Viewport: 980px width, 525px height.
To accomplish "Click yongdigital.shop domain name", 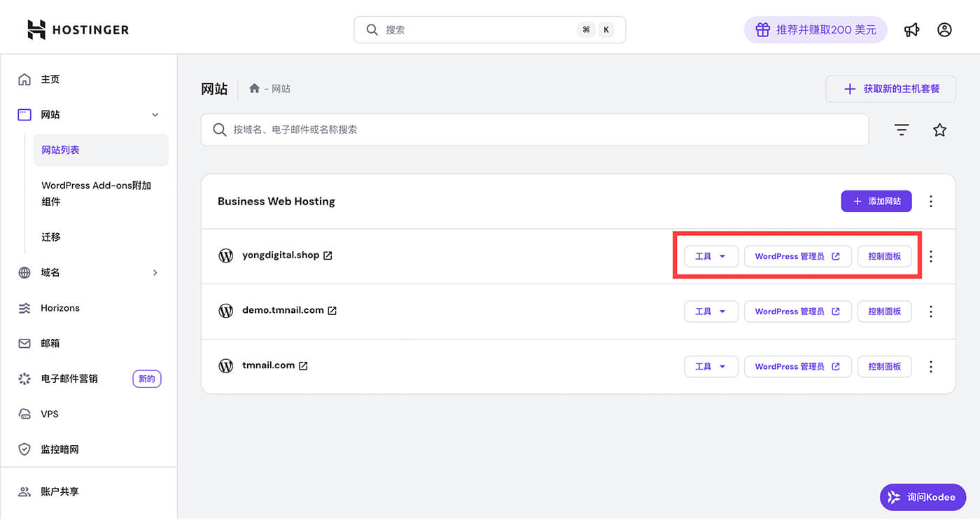I will click(281, 255).
